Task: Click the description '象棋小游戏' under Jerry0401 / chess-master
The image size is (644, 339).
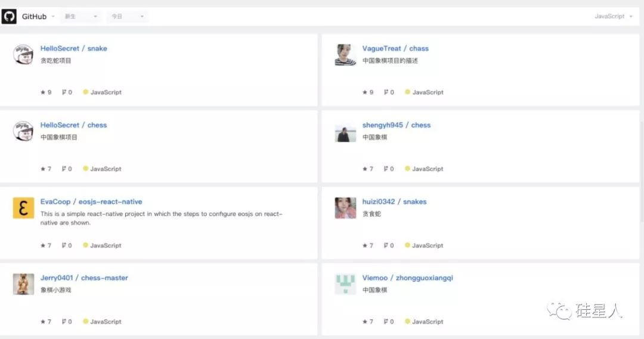Action: 56,290
